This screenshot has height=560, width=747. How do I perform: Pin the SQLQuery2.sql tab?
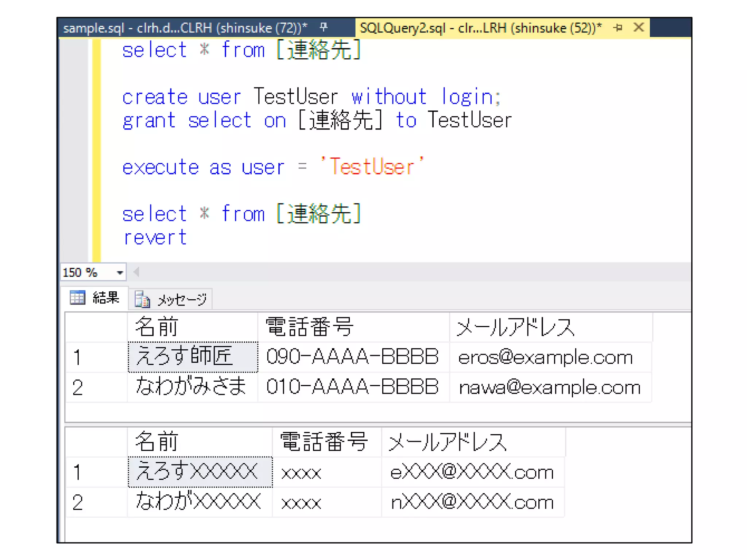[x=618, y=27]
